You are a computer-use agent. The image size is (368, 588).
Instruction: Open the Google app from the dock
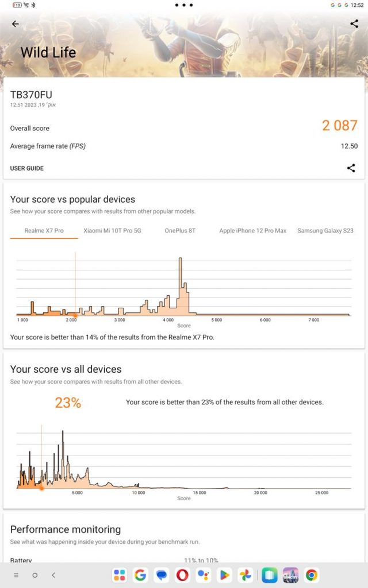[x=140, y=575]
